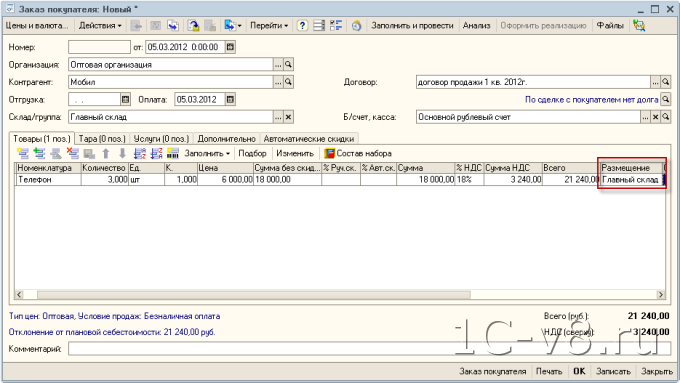The height and width of the screenshot is (383, 680).
Task: Click the clock icon on the toolbar
Action: click(x=356, y=26)
